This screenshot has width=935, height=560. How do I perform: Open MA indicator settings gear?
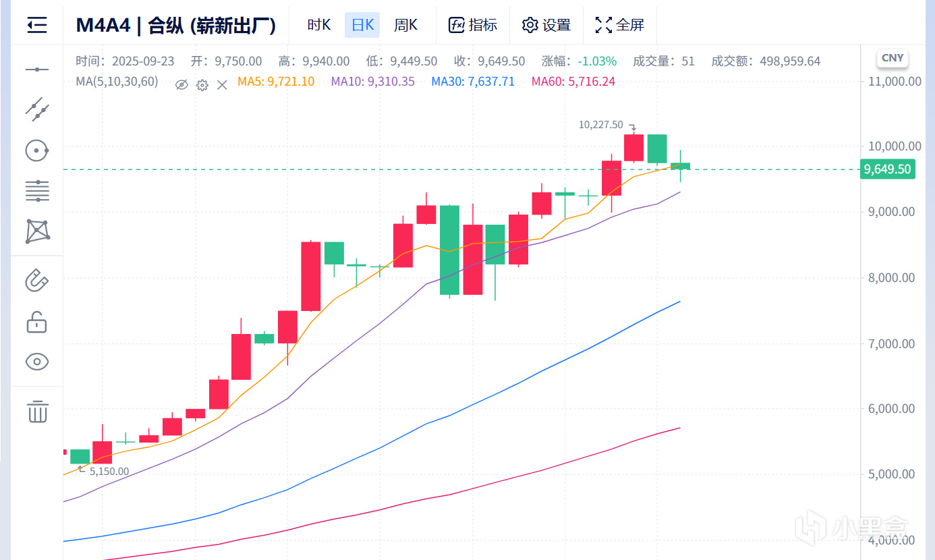click(x=202, y=85)
